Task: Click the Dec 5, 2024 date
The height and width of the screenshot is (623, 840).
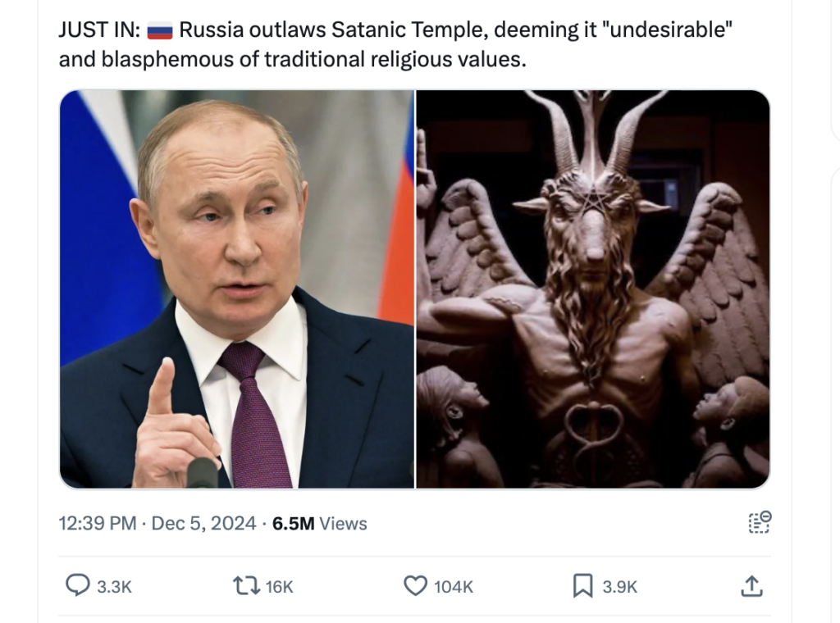Action: click(203, 523)
